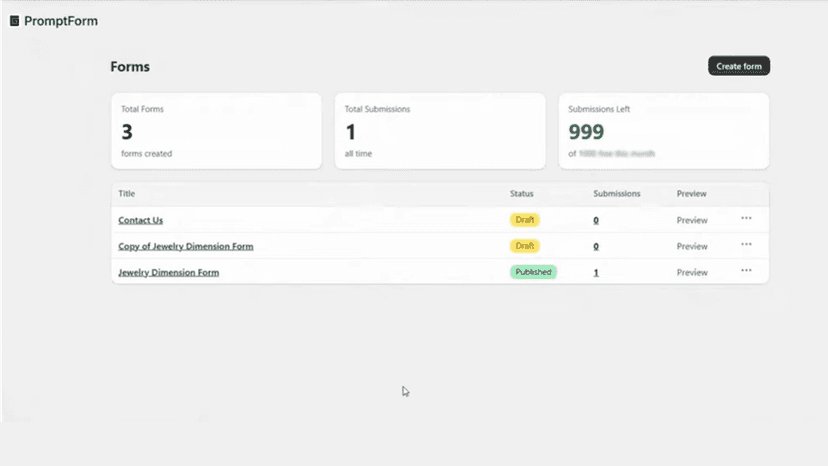
Task: Click the Create form button
Action: click(739, 66)
